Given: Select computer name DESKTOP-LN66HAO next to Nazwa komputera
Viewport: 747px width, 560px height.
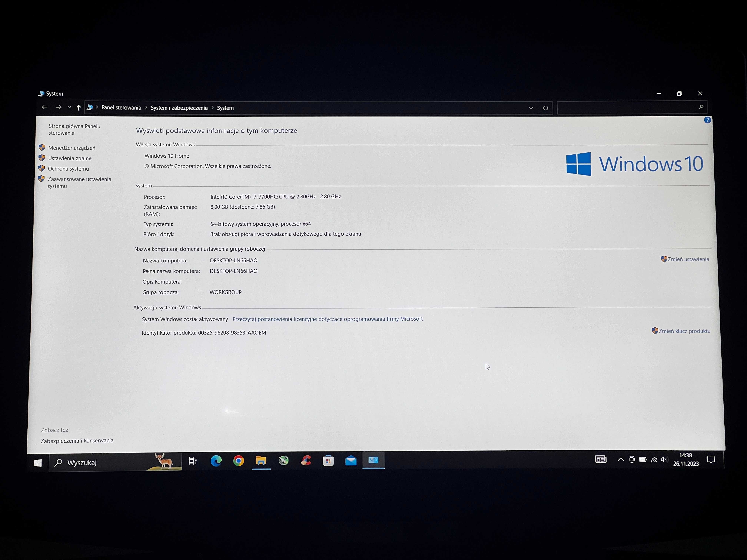Looking at the screenshot, I should coord(234,261).
